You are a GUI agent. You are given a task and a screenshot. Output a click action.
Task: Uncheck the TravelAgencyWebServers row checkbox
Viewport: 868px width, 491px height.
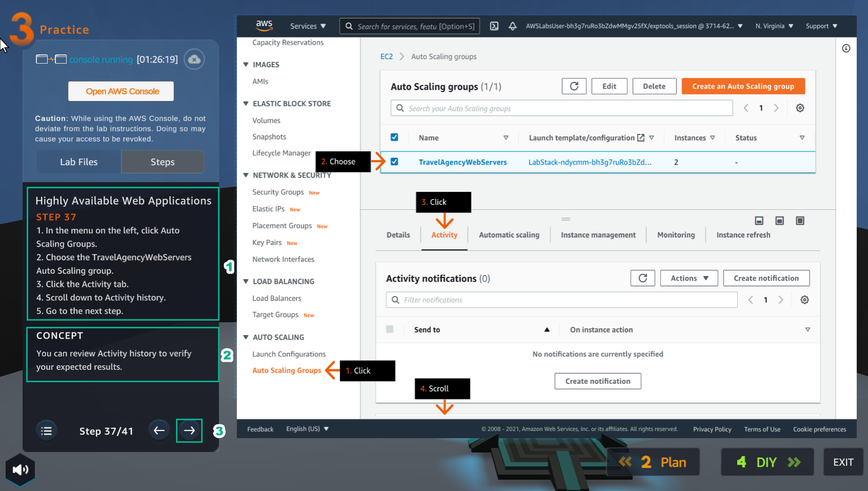394,162
